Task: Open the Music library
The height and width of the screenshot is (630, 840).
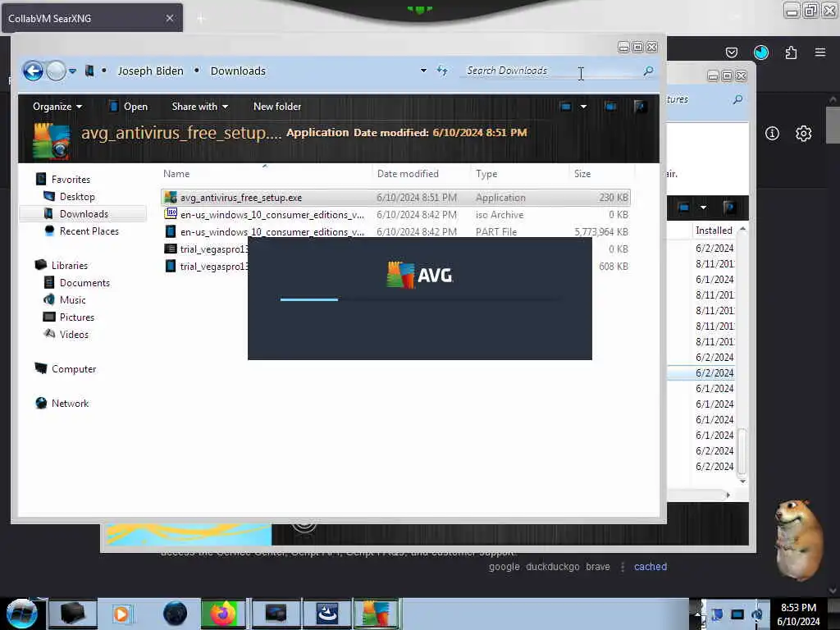Action: click(x=72, y=300)
